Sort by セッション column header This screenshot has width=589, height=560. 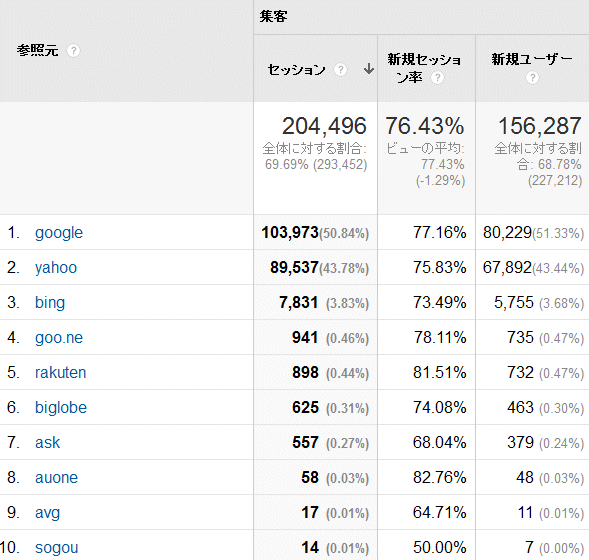(296, 69)
